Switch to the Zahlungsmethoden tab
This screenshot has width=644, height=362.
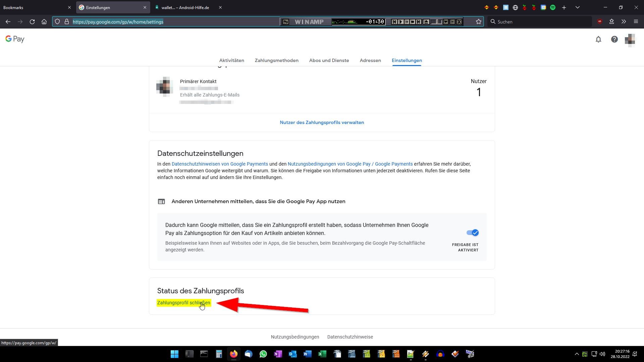pos(276,61)
